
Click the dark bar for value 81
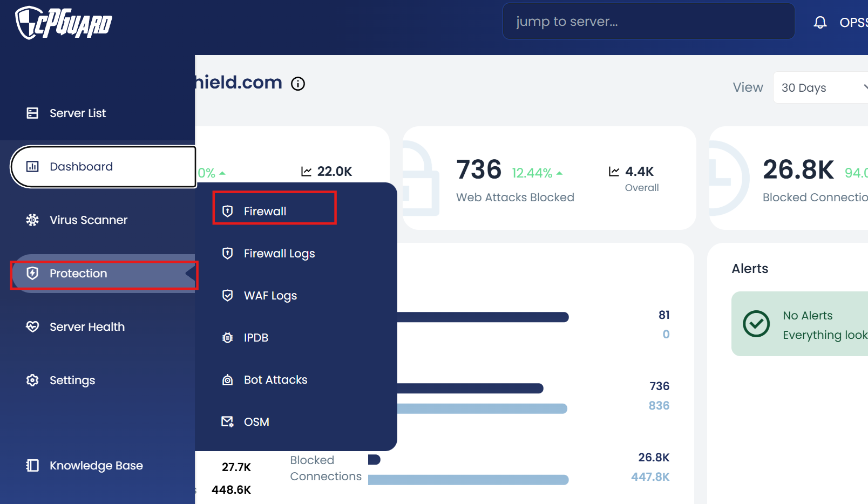click(x=483, y=317)
